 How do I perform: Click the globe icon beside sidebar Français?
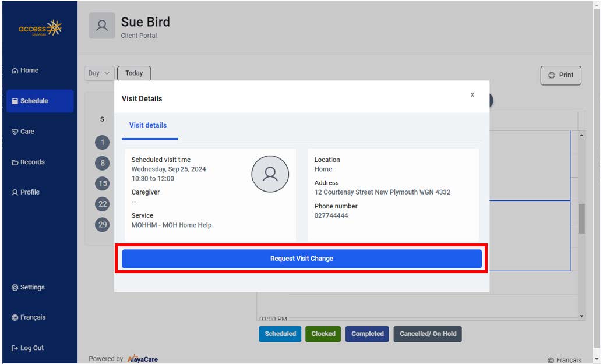pyautogui.click(x=15, y=318)
